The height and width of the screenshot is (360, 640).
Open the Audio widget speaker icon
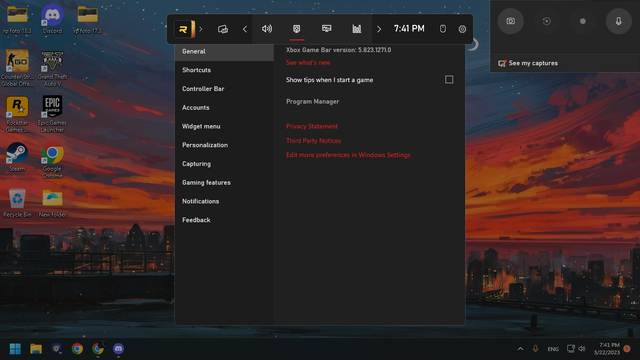click(x=267, y=29)
